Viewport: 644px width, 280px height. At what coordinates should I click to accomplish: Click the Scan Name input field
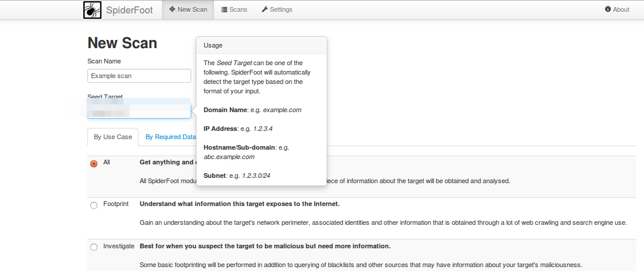click(139, 76)
